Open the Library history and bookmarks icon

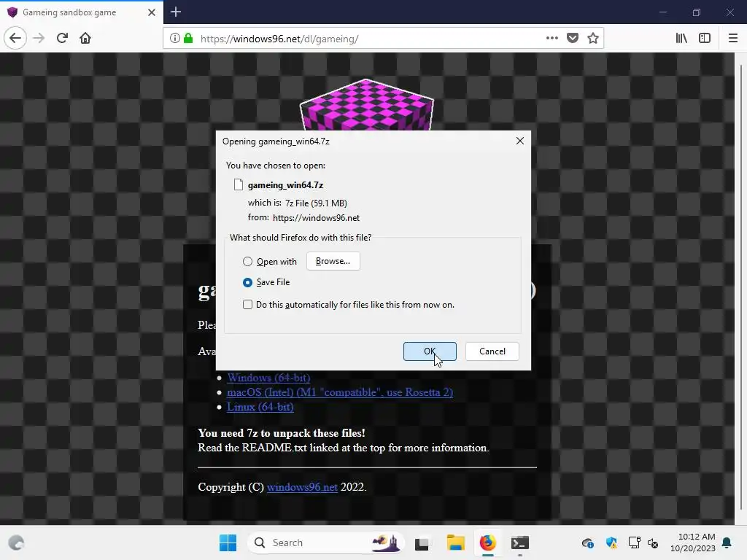click(x=681, y=38)
